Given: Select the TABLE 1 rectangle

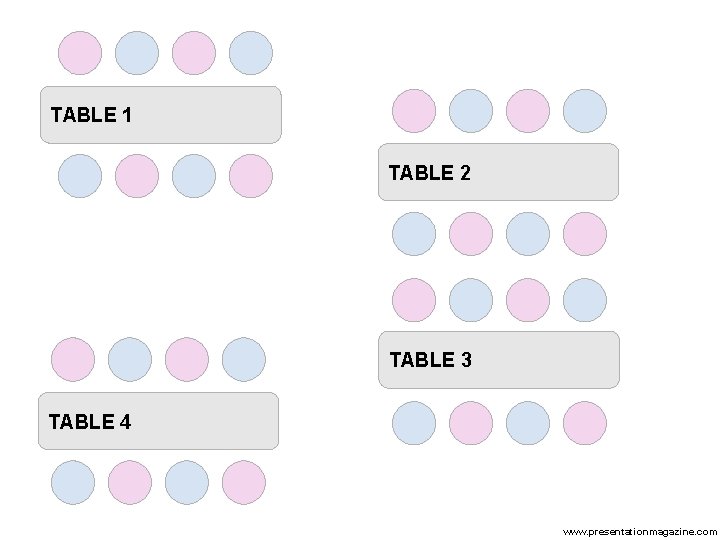Looking at the screenshot, I should 160,115.
